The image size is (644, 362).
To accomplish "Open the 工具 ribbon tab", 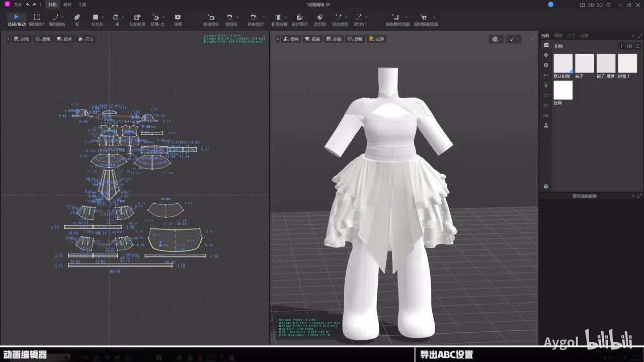I will tap(82, 5).
